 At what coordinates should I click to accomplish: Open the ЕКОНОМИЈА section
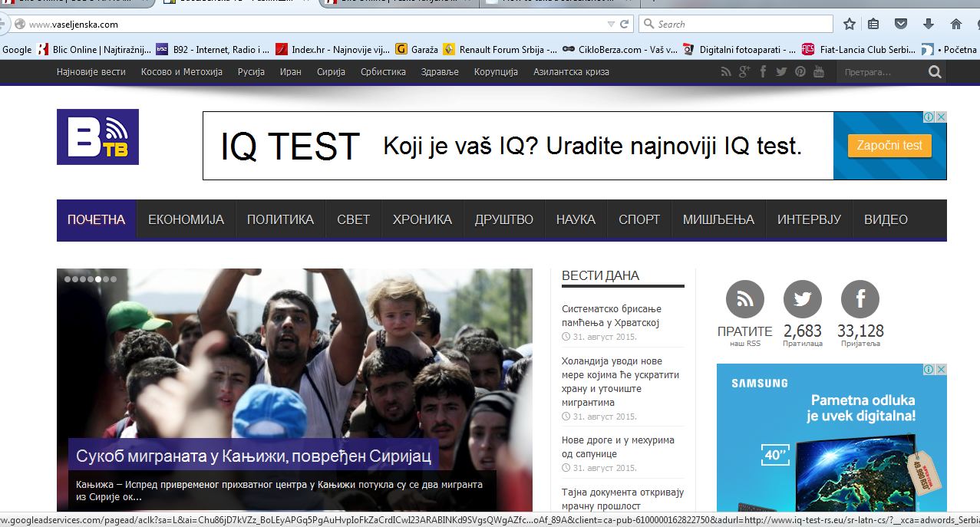coord(186,220)
